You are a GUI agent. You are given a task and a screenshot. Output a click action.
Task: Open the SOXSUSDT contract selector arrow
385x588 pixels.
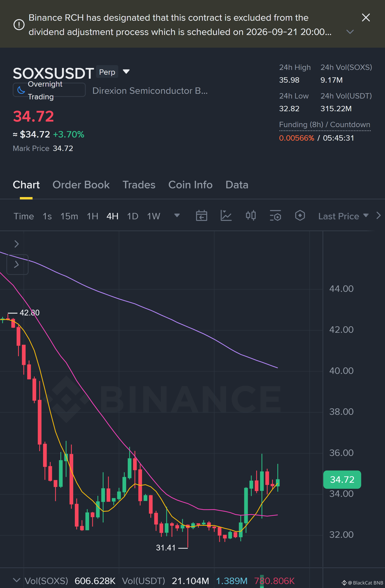pyautogui.click(x=126, y=72)
